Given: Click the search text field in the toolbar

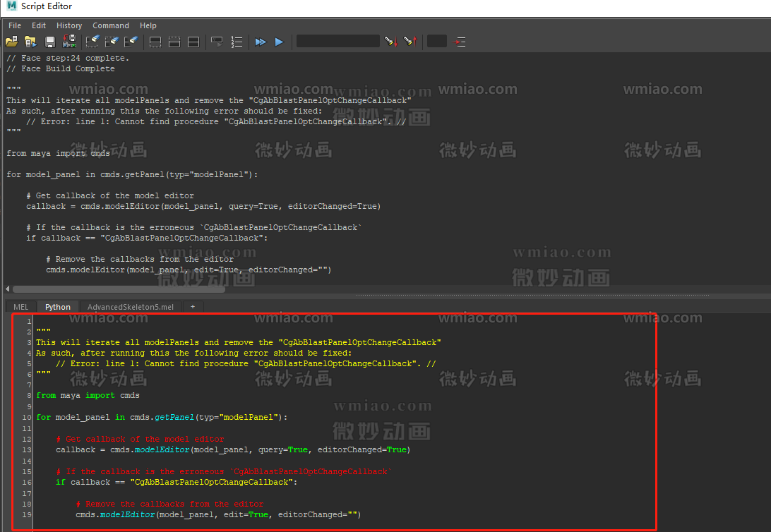Looking at the screenshot, I should [x=337, y=42].
